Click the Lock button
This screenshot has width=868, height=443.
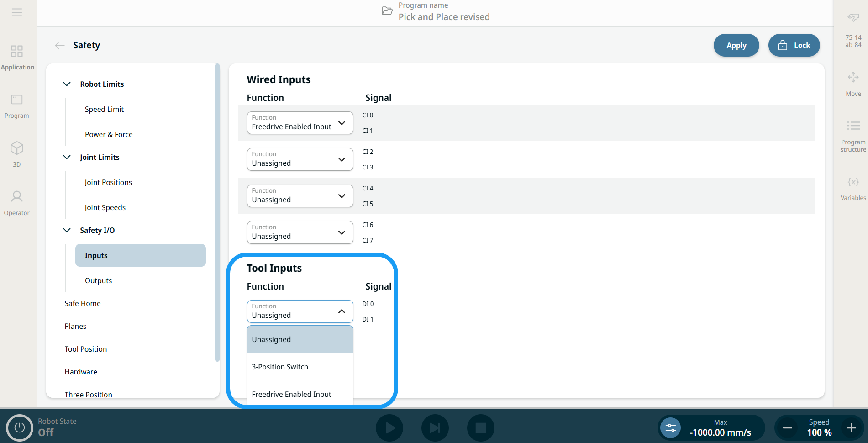click(794, 45)
